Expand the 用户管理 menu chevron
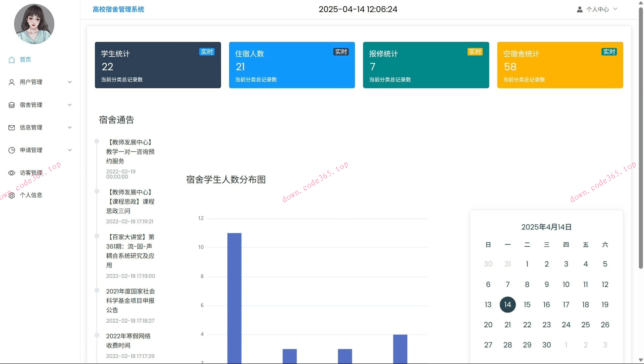Image resolution: width=644 pixels, height=364 pixels. coord(70,82)
